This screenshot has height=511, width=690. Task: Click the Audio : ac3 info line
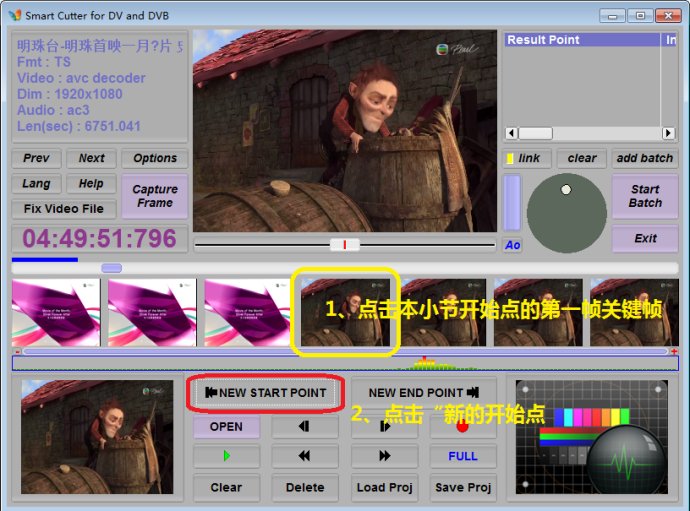(x=53, y=110)
